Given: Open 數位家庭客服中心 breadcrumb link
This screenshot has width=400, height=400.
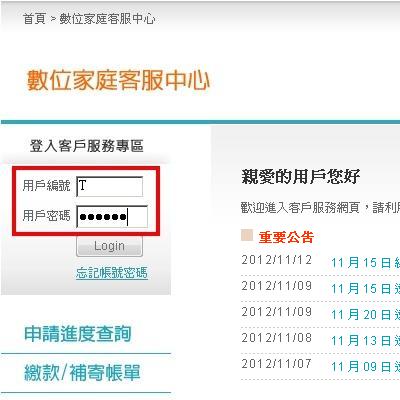Looking at the screenshot, I should 107,19.
